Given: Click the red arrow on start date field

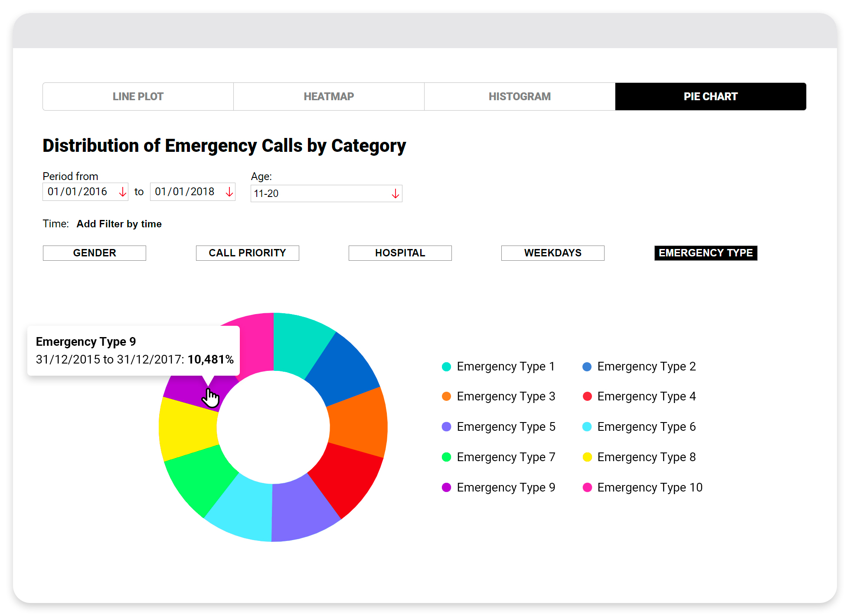Looking at the screenshot, I should [x=123, y=192].
